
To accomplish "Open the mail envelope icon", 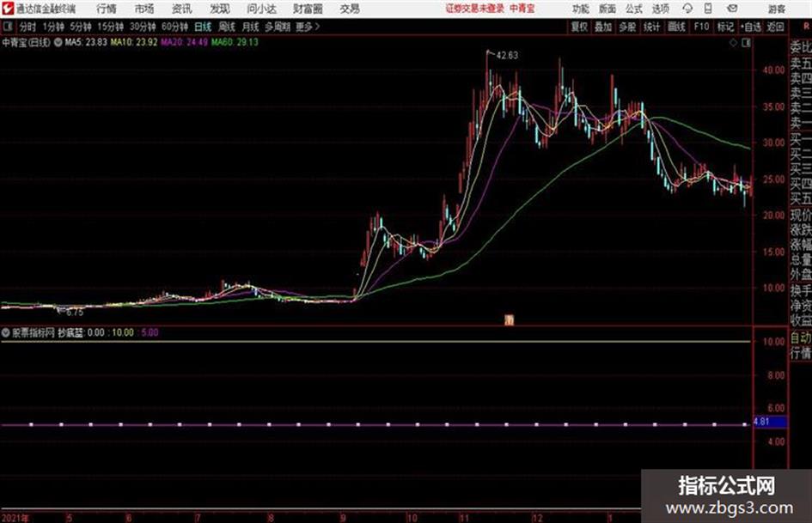I will pos(732,9).
